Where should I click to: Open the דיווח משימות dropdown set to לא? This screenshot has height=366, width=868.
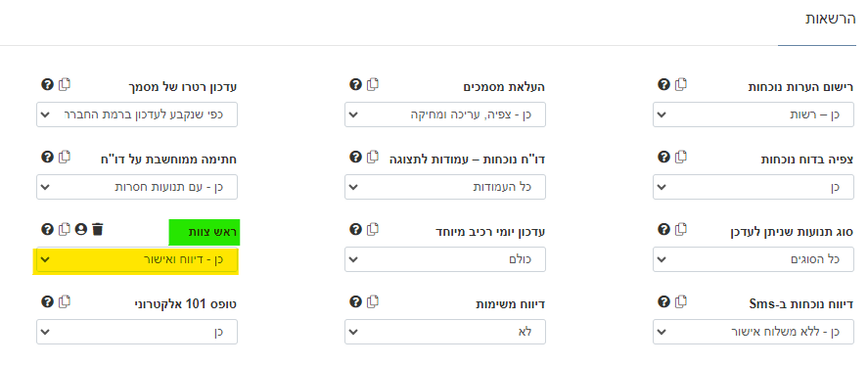click(445, 332)
